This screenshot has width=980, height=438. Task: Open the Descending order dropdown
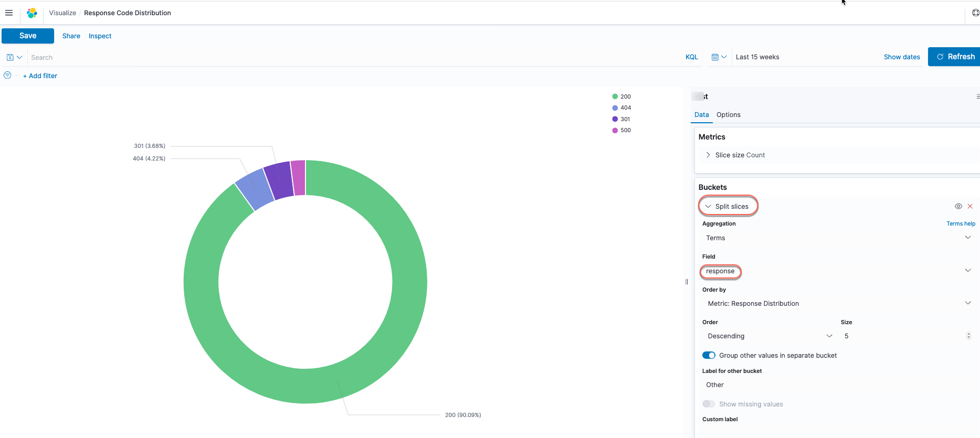tap(769, 336)
